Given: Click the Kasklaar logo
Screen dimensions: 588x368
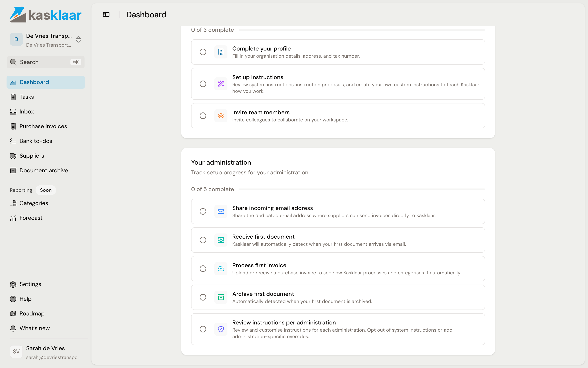Looking at the screenshot, I should (x=46, y=15).
